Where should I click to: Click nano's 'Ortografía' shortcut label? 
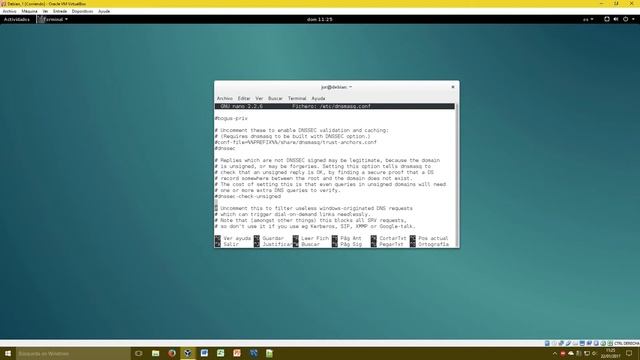[433, 244]
